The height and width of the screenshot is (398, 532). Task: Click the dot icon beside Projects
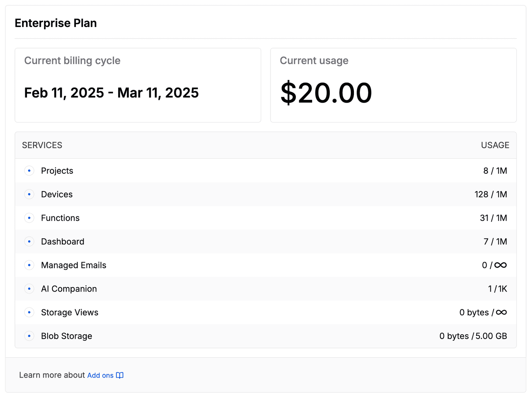29,171
